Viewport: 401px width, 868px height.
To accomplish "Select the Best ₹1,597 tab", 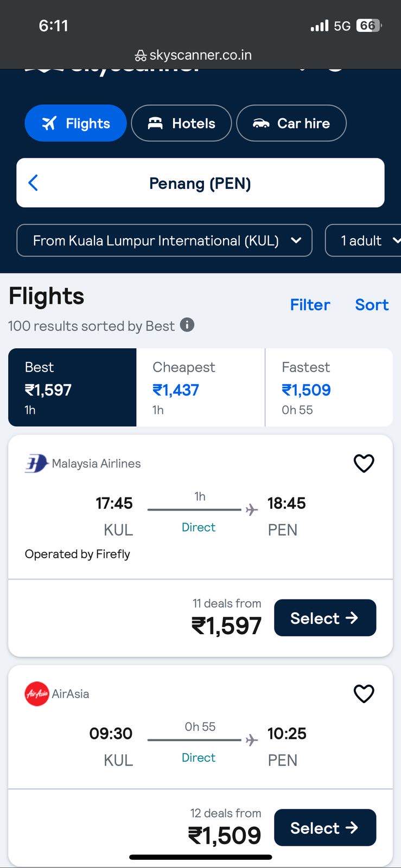I will (x=72, y=387).
